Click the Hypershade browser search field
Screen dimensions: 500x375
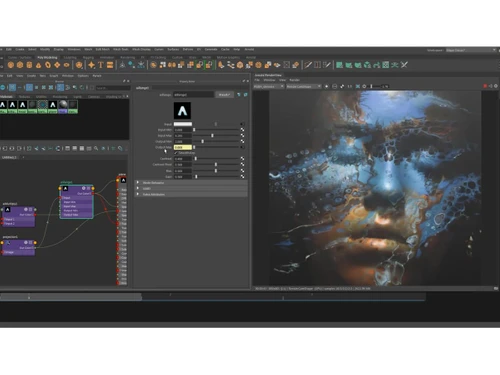113,88
